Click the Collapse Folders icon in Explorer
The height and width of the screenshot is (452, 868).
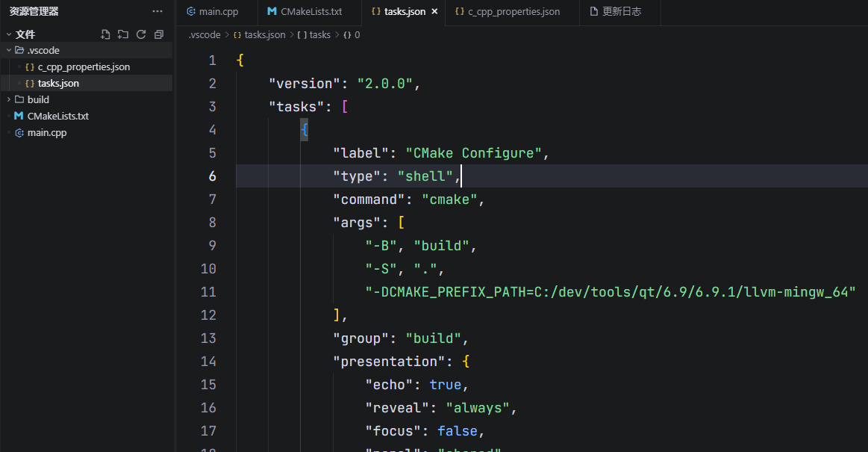click(x=158, y=34)
